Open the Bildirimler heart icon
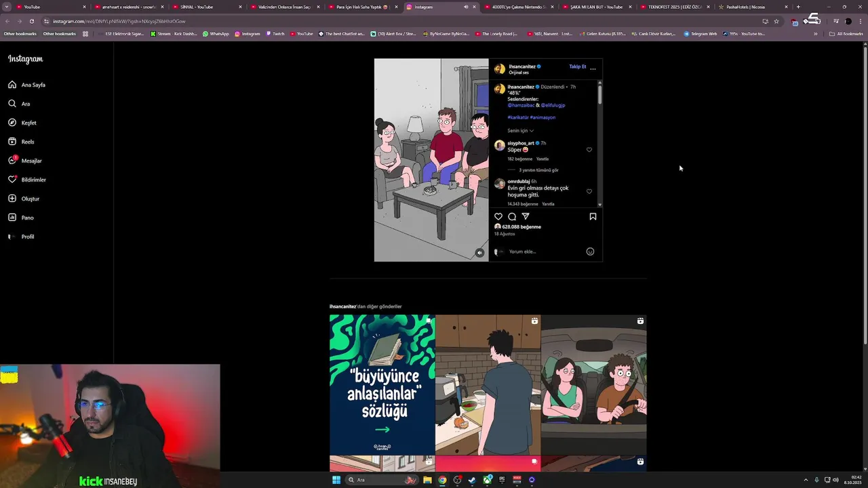The height and width of the screenshot is (488, 868). (x=12, y=180)
